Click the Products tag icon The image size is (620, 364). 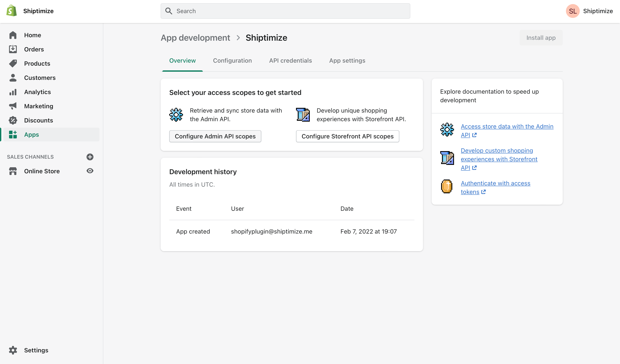[13, 64]
